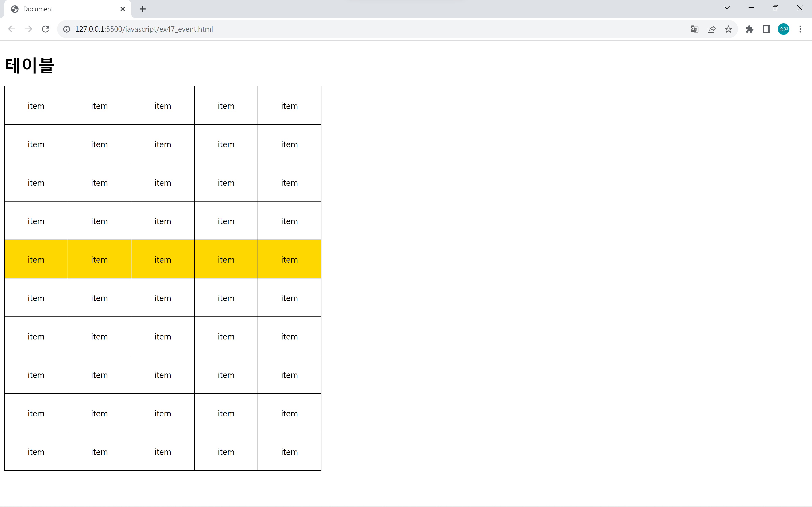Click the address bar URL field
The height and width of the screenshot is (507, 812).
[x=369, y=29]
